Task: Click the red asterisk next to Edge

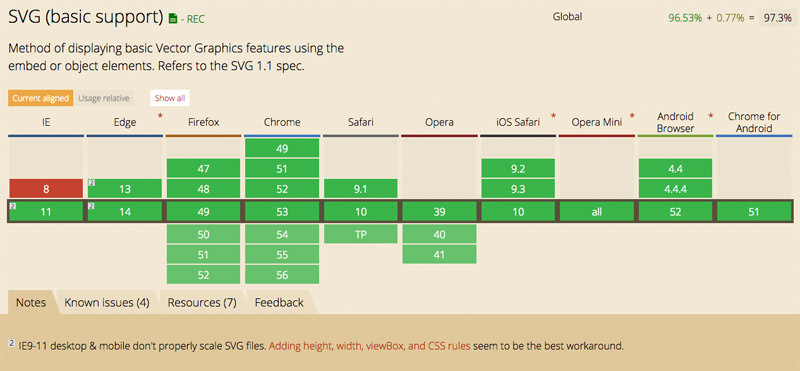Action: (160, 116)
